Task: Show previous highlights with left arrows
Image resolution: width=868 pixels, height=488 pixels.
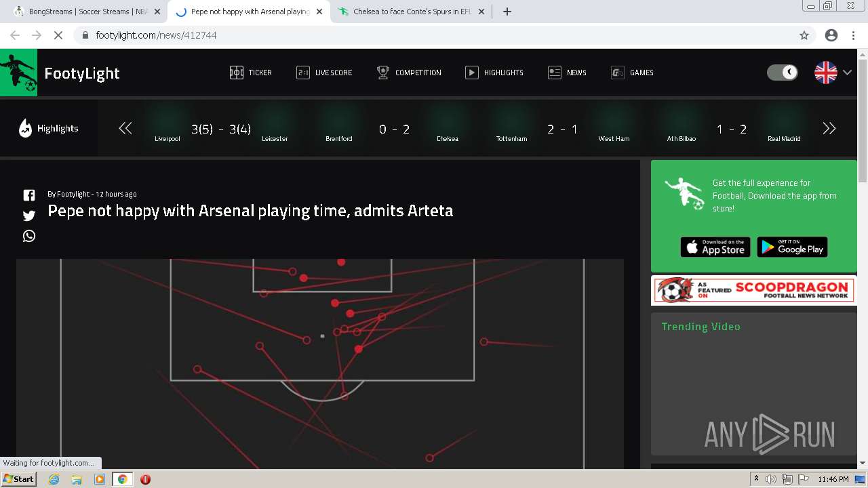Action: [125, 128]
